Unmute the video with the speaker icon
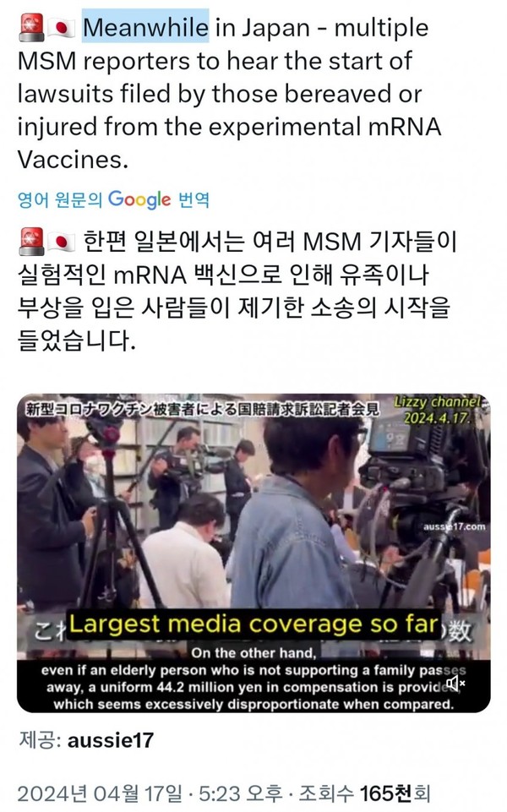Image resolution: width=507 pixels, height=812 pixels. (x=455, y=684)
